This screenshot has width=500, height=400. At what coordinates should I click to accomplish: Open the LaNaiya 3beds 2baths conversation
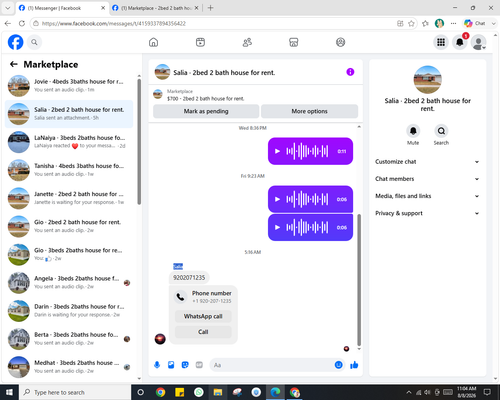tap(69, 142)
